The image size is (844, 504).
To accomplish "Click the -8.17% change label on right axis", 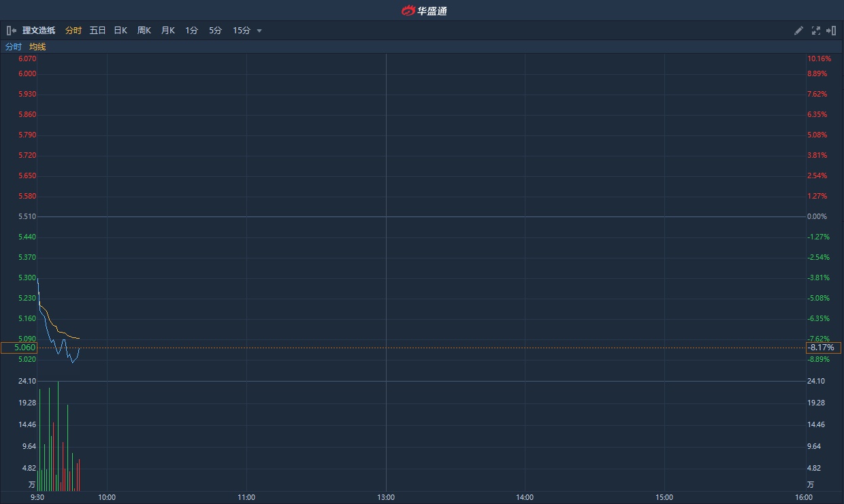I will point(824,348).
